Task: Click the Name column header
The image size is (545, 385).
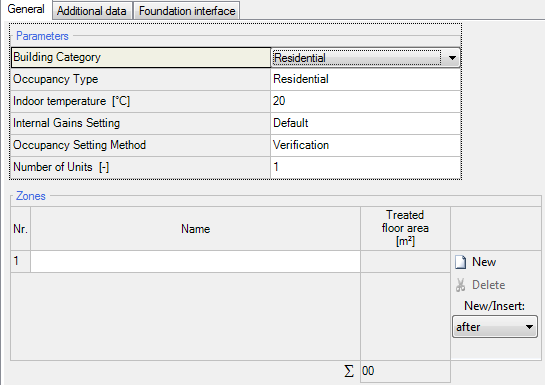Action: (195, 229)
